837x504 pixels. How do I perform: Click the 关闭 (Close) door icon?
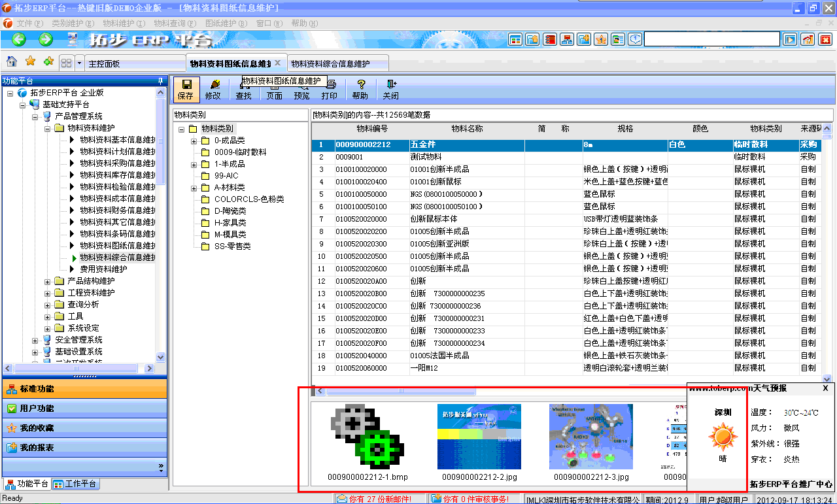coord(391,89)
